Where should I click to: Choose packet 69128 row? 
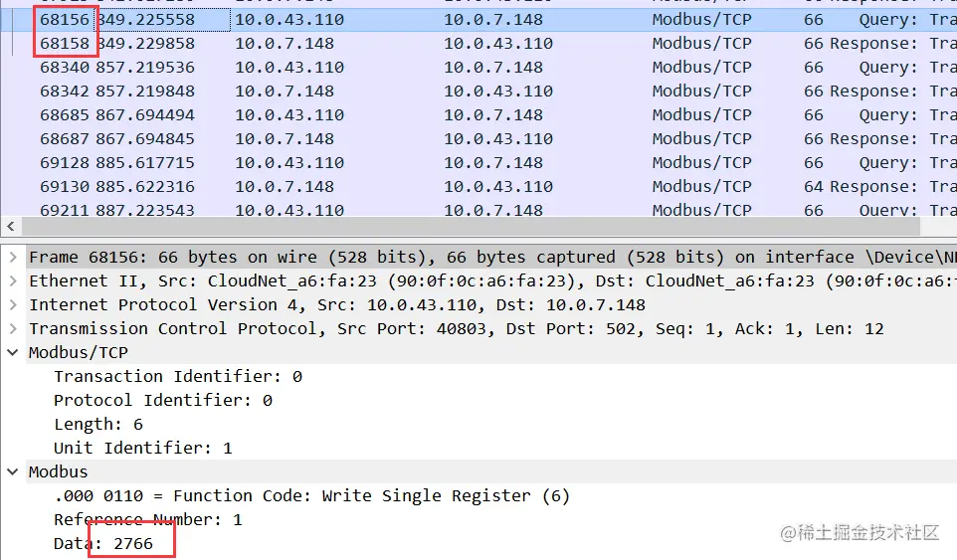click(x=398, y=163)
